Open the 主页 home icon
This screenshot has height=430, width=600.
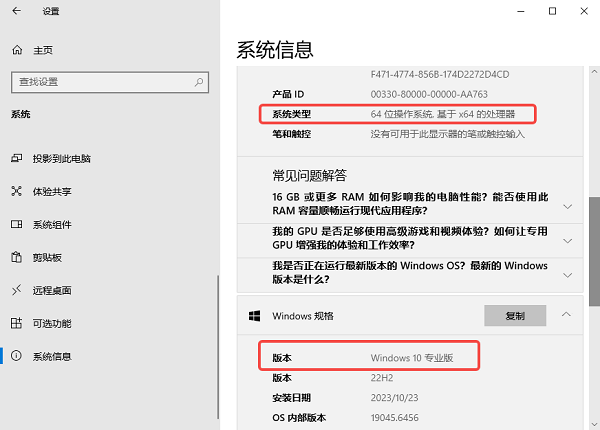pos(17,50)
